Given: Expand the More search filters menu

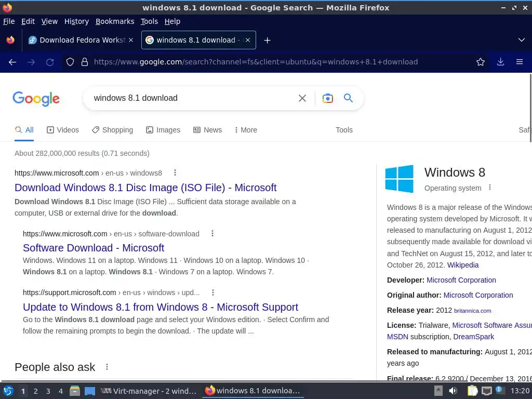Looking at the screenshot, I should (x=246, y=130).
